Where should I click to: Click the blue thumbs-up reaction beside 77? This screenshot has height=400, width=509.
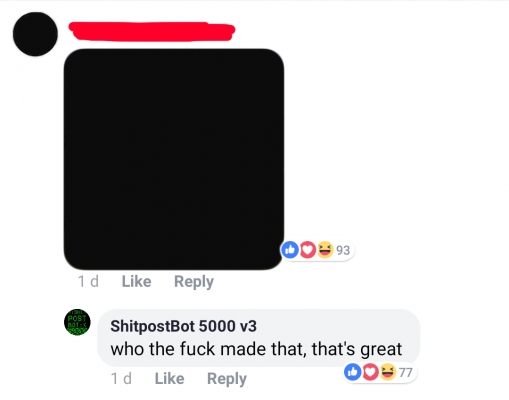(x=353, y=372)
